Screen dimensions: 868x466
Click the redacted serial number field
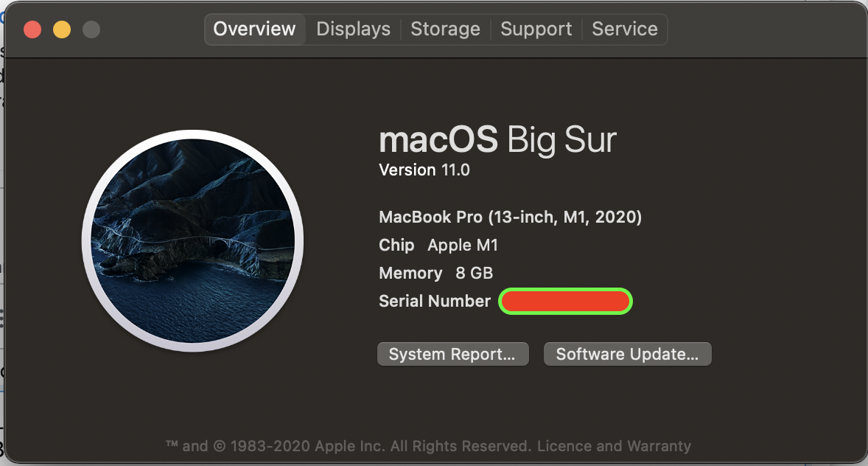(x=565, y=301)
